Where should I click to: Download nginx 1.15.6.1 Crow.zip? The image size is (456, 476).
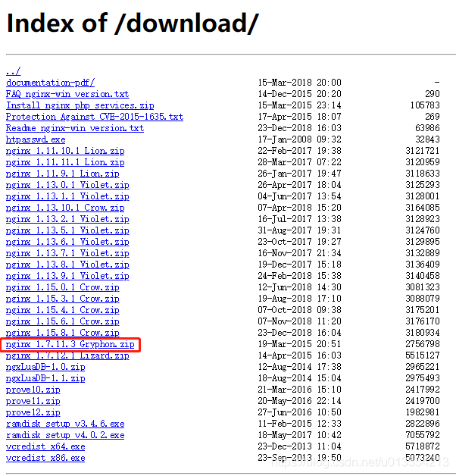click(63, 322)
